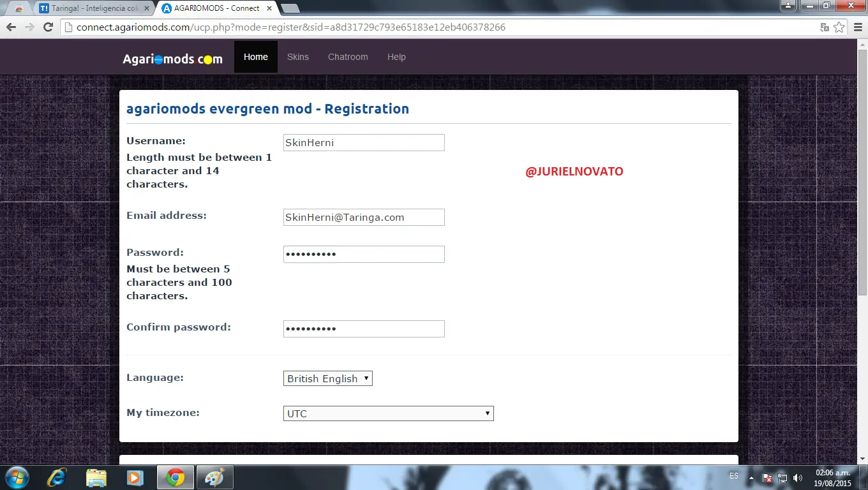Screen dimensions: 868x490
Task: Switch to AGARIOMODS - Connect tab
Action: 217,8
